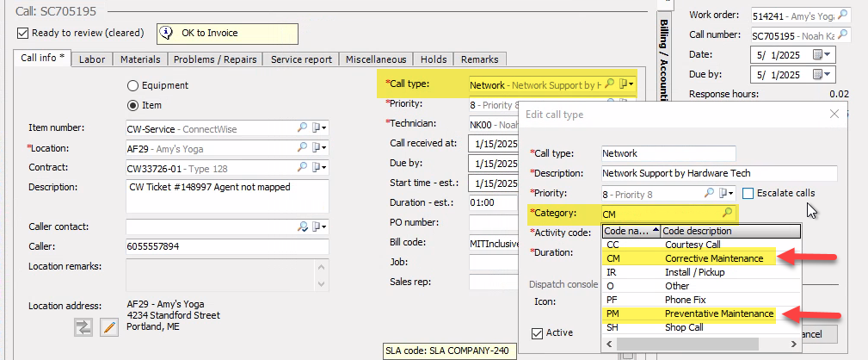Click the OK to Invoice info icon
This screenshot has height=360, width=868.
165,34
